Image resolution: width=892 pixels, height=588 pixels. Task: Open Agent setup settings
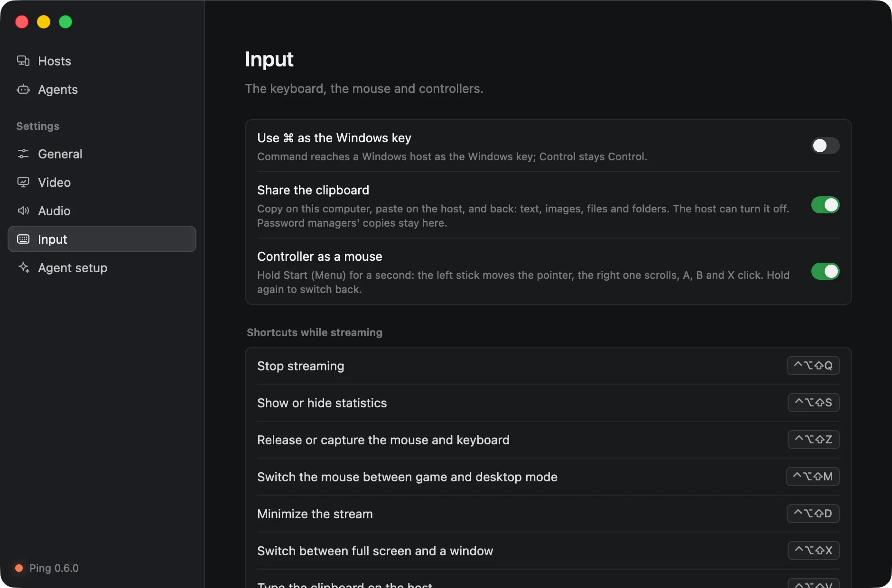pyautogui.click(x=102, y=267)
